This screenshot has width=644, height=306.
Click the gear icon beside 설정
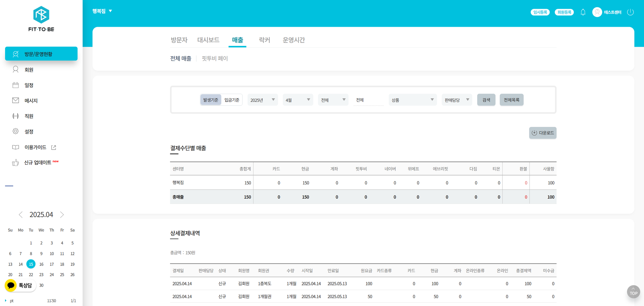[15, 131]
